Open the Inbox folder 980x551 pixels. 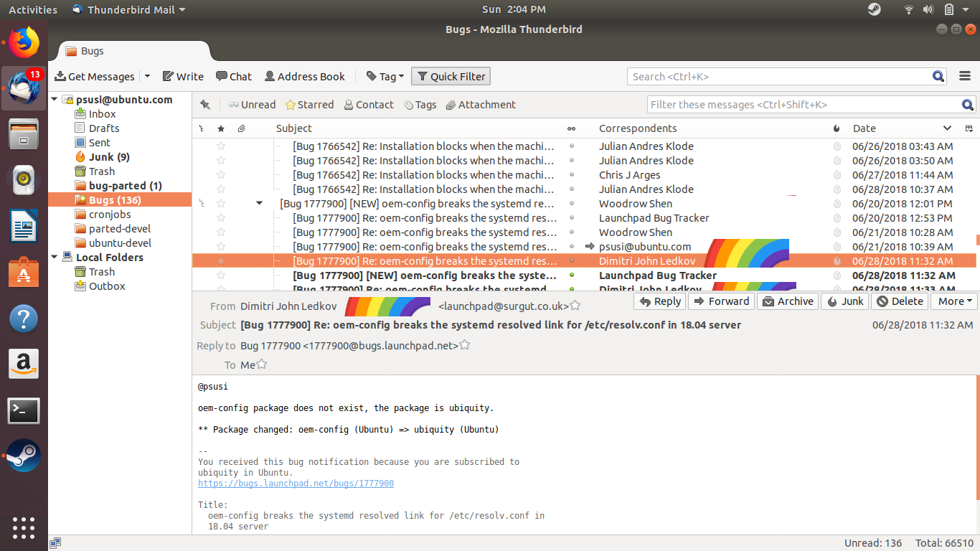tap(102, 114)
